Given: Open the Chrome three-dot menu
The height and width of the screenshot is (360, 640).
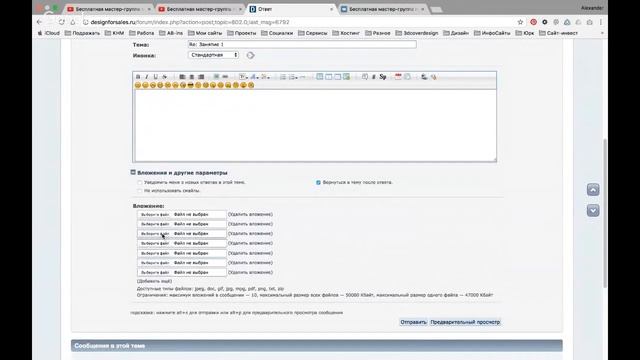Looking at the screenshot, I should click(x=601, y=22).
